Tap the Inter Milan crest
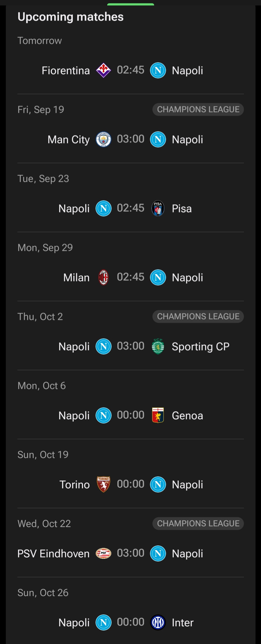 pos(158,622)
